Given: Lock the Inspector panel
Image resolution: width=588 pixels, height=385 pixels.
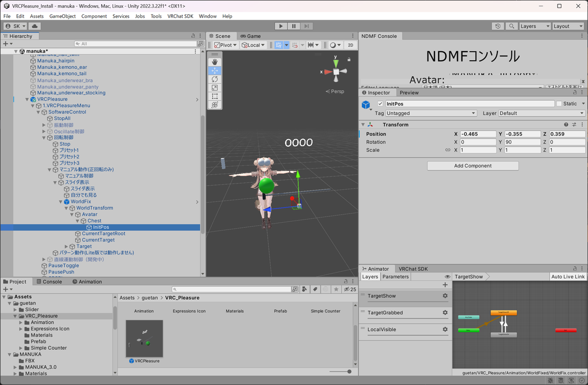Looking at the screenshot, I should [575, 92].
